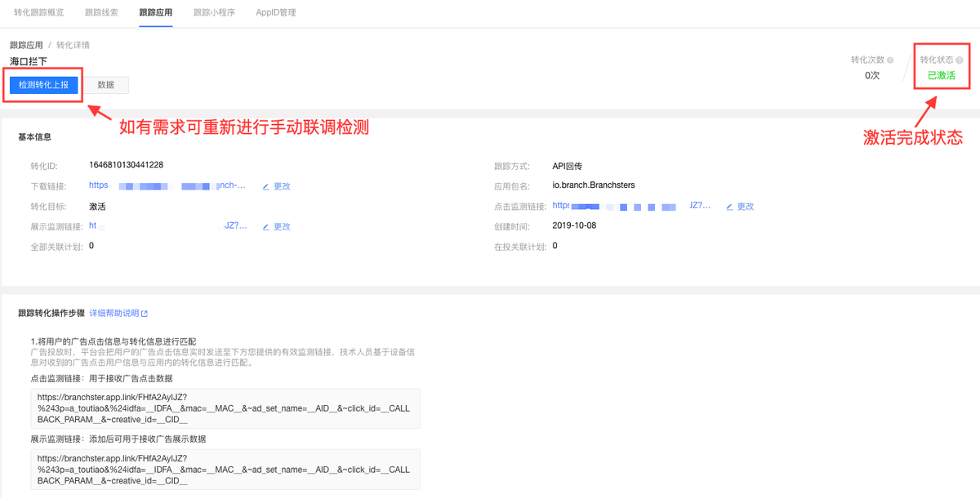The height and width of the screenshot is (499, 980).
Task: Click 更改 next to the download link
Action: click(282, 186)
